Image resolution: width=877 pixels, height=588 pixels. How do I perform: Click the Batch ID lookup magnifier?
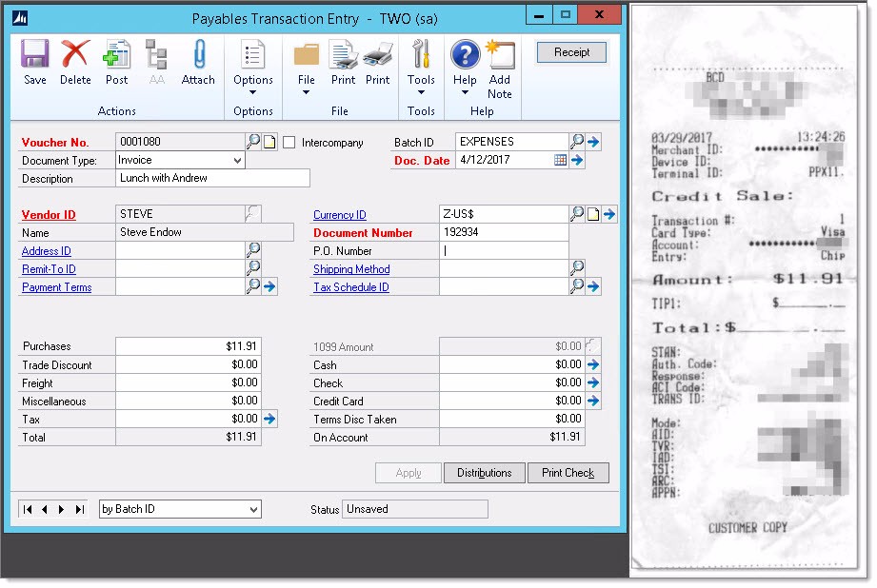577,142
